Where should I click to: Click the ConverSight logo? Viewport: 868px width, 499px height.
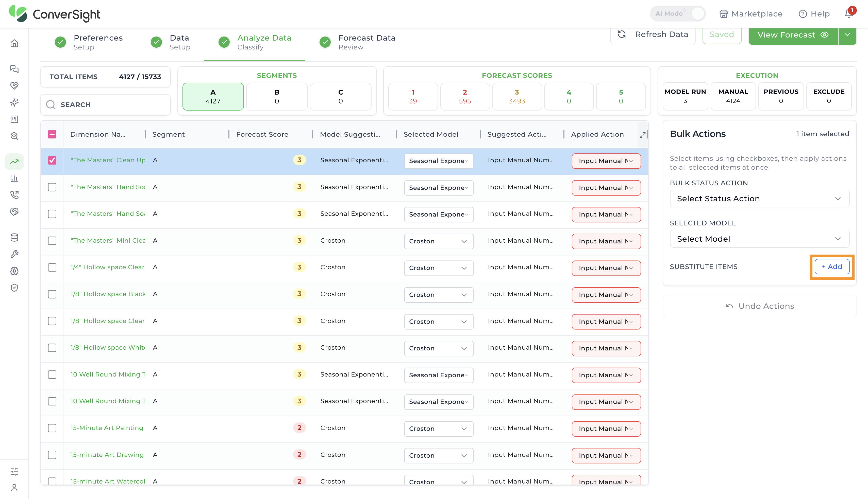[55, 14]
